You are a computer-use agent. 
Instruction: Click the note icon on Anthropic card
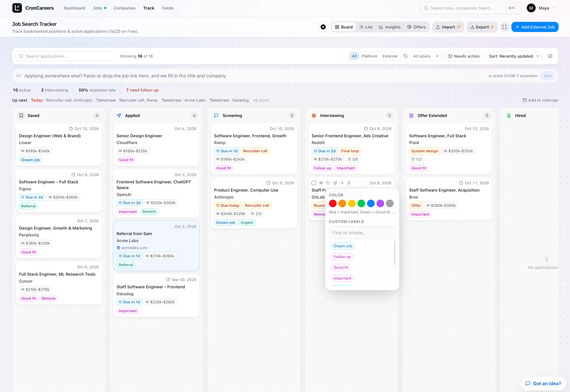click(x=268, y=183)
